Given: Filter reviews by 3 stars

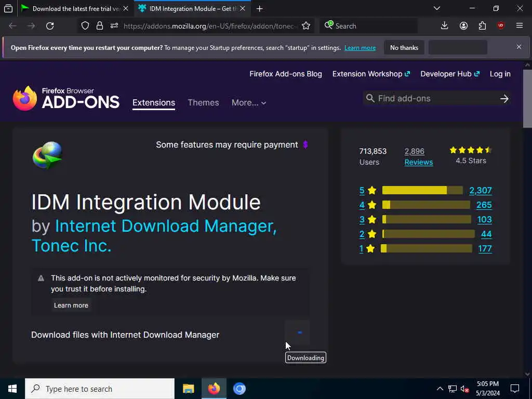Looking at the screenshot, I should 368,220.
